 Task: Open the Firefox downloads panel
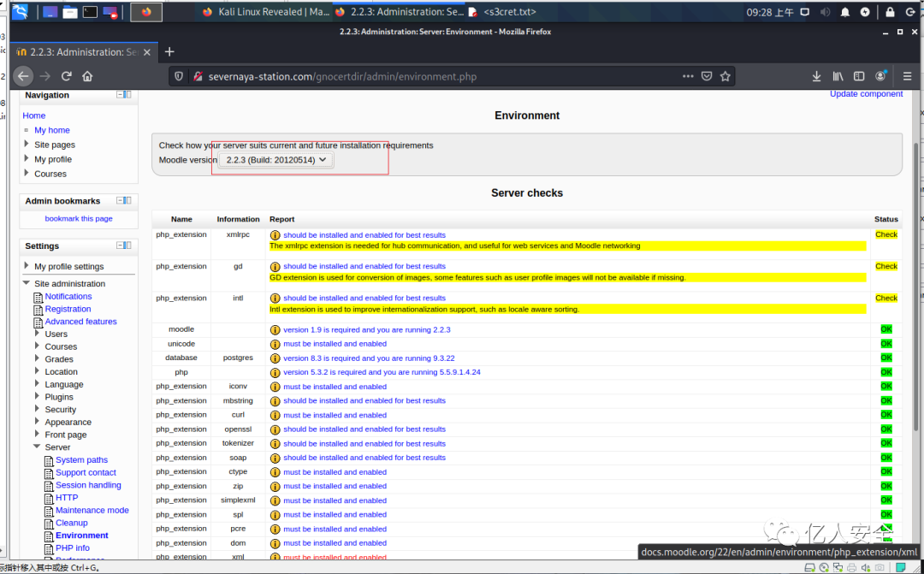816,76
